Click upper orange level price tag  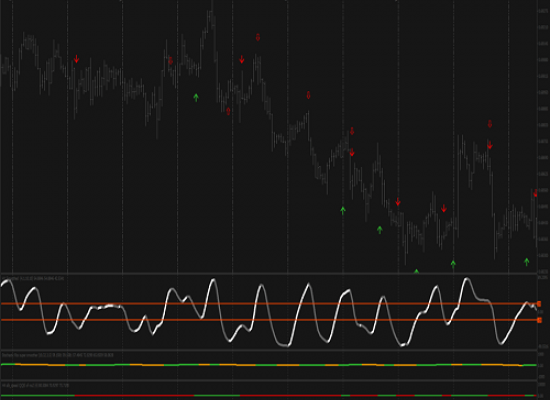click(x=539, y=304)
